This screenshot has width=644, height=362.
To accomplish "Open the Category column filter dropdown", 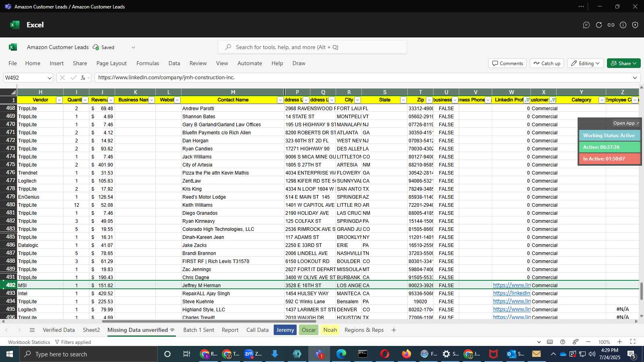I will (601, 100).
